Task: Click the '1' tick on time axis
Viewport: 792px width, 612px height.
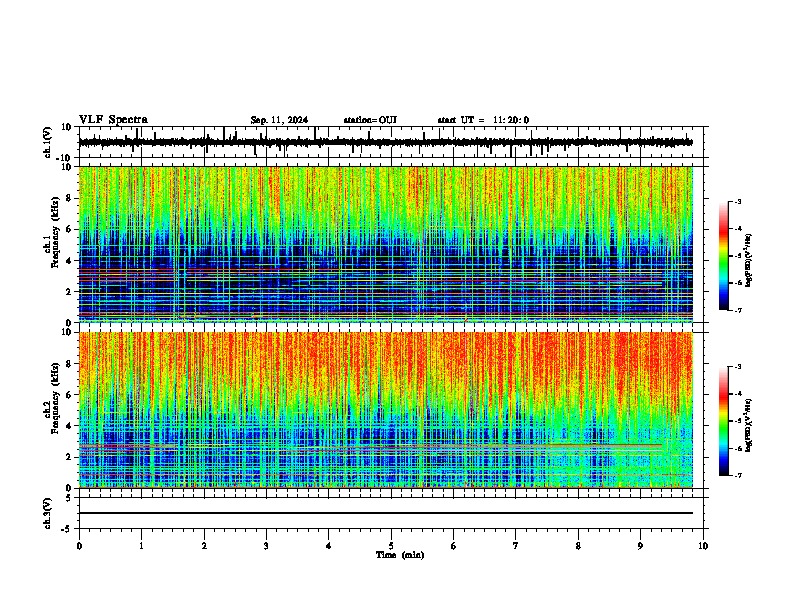Action: (141, 546)
